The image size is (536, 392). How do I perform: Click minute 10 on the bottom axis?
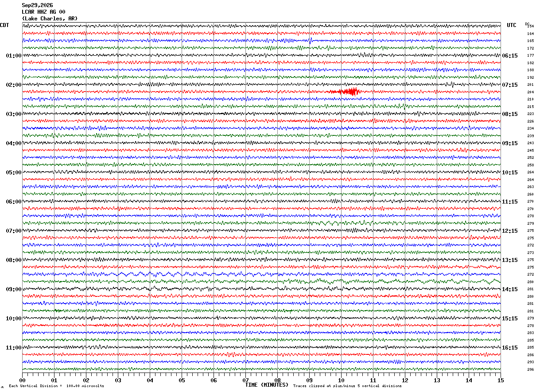click(x=341, y=380)
